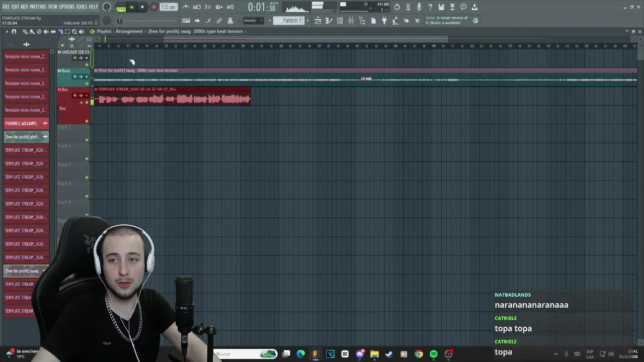644x362 pixels.
Task: Click the undo history icon
Action: click(397, 7)
